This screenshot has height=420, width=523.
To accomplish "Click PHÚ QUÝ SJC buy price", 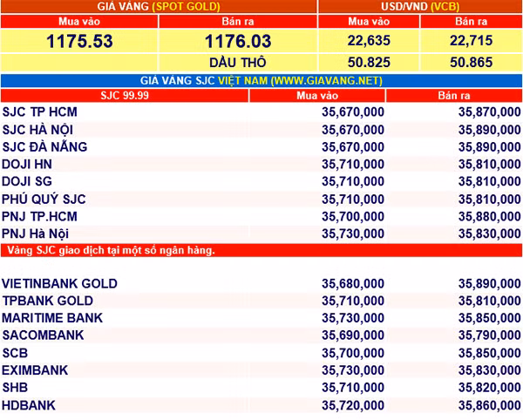I will point(353,200).
